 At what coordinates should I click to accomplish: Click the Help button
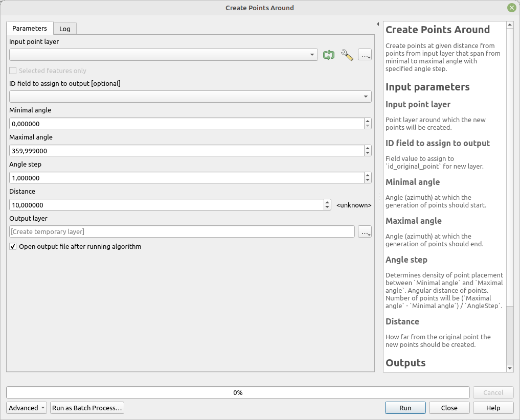pos(492,408)
